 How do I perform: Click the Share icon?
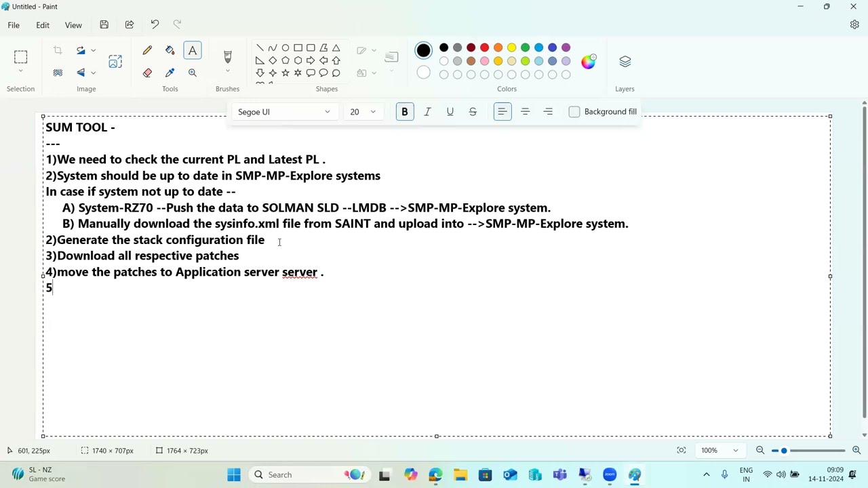[130, 25]
